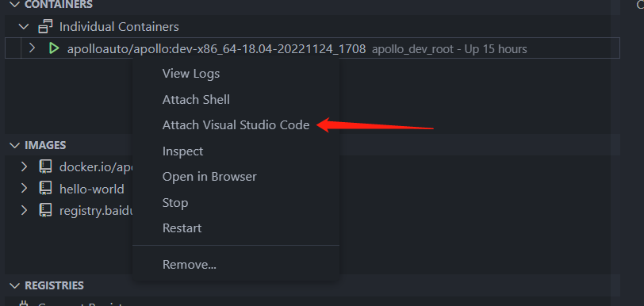Expand the apolloauto/apollo container node
Image resolution: width=644 pixels, height=306 pixels.
point(32,48)
